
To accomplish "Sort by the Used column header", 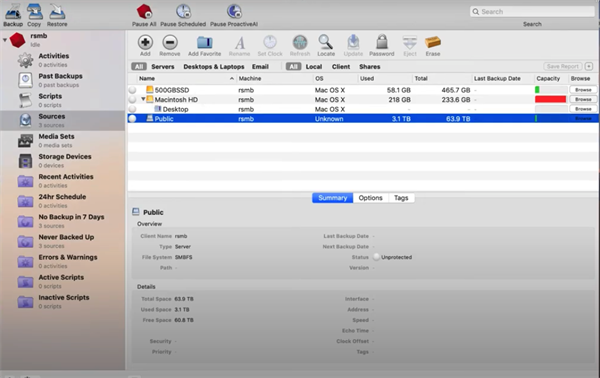I will point(385,78).
